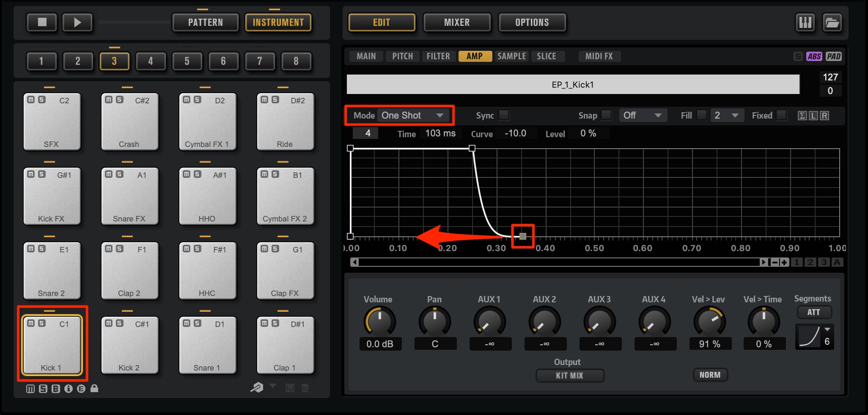The image size is (868, 415).
Task: Select the L channel icon
Action: [x=813, y=116]
